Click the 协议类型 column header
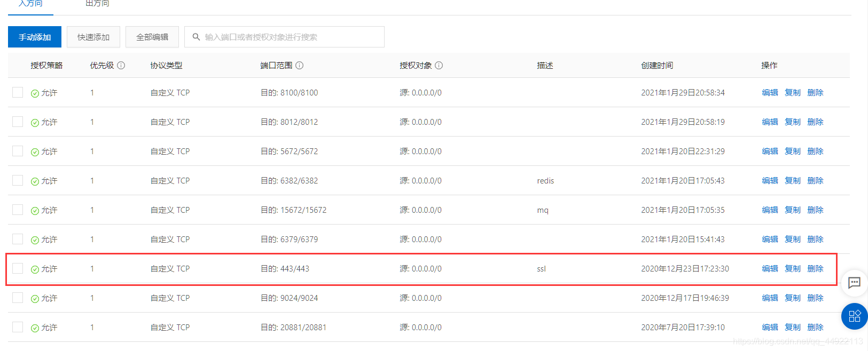The height and width of the screenshot is (351, 868). 166,65
